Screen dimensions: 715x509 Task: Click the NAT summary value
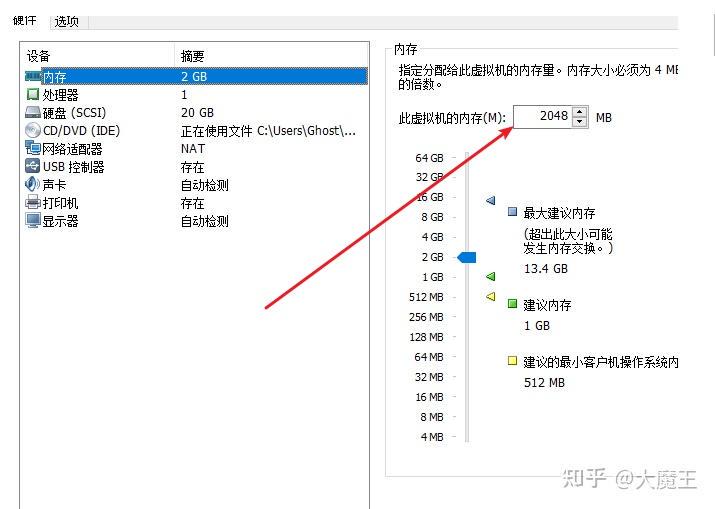pos(193,149)
